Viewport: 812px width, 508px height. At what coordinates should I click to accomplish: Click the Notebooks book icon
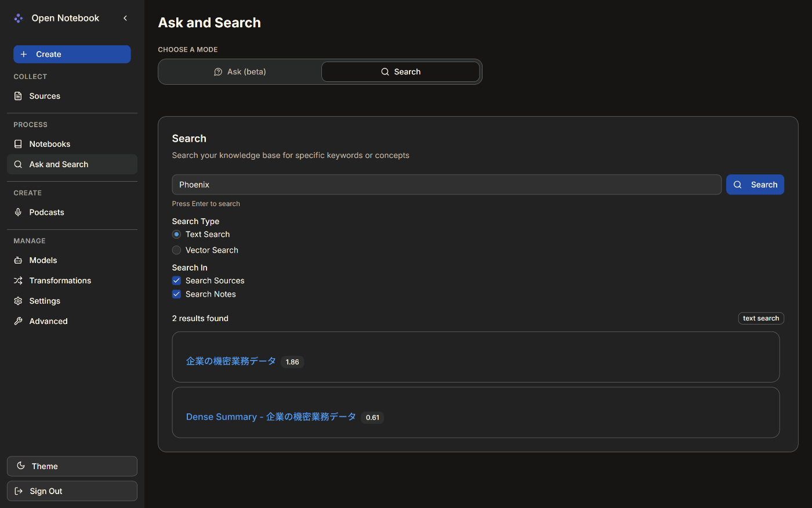tap(18, 144)
